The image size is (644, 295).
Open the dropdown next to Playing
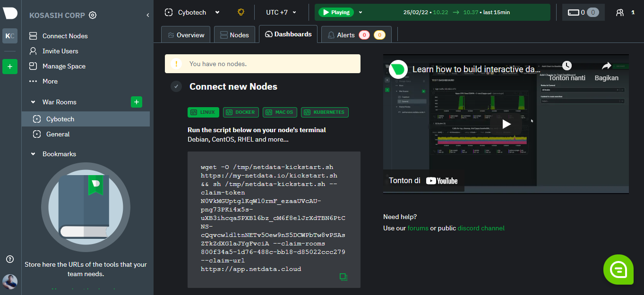(x=361, y=12)
